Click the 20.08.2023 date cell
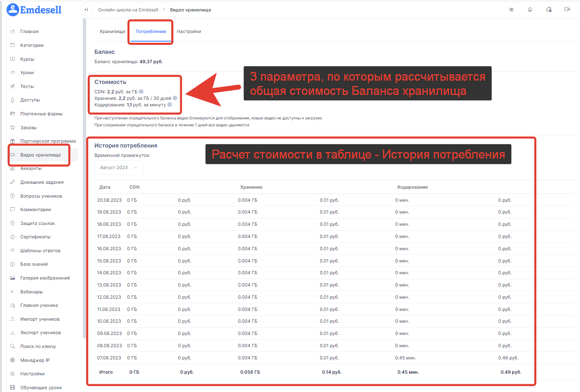The width and height of the screenshot is (580, 392). 109,200
